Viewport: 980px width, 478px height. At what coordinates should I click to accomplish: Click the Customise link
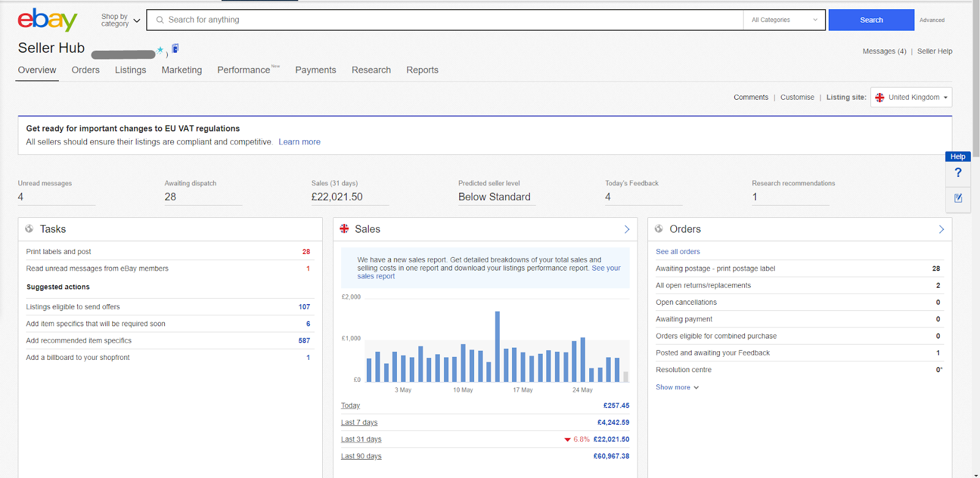point(797,97)
